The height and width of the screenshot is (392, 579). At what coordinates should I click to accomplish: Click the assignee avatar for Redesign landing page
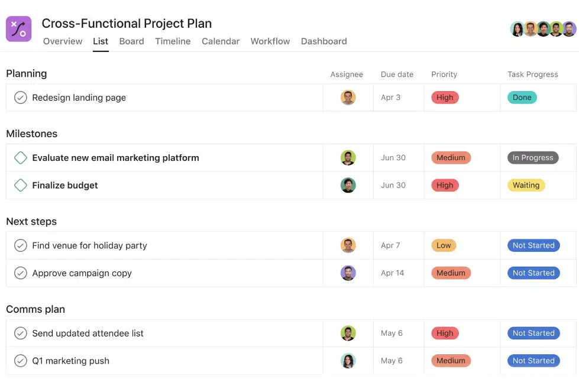[x=348, y=98]
